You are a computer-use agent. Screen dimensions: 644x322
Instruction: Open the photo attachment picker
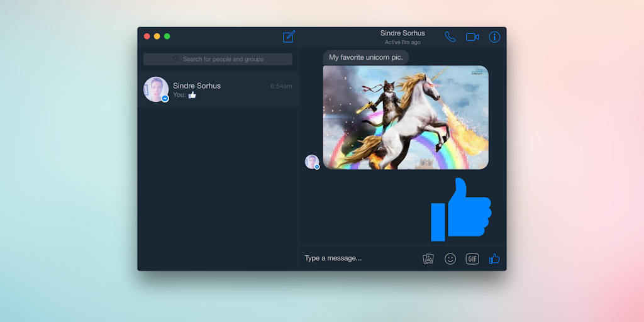point(428,258)
